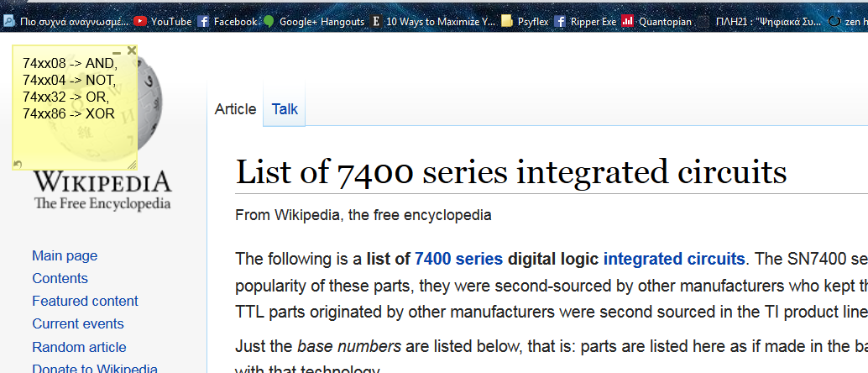Click the '74xx86 -> XOR' note line
This screenshot has height=373, width=868.
(x=69, y=114)
